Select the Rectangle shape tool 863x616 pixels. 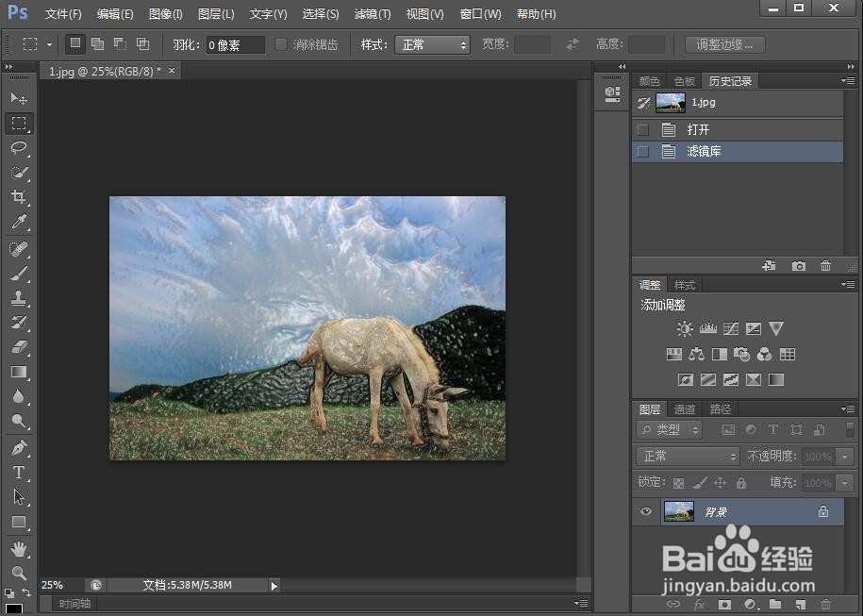coord(19,522)
